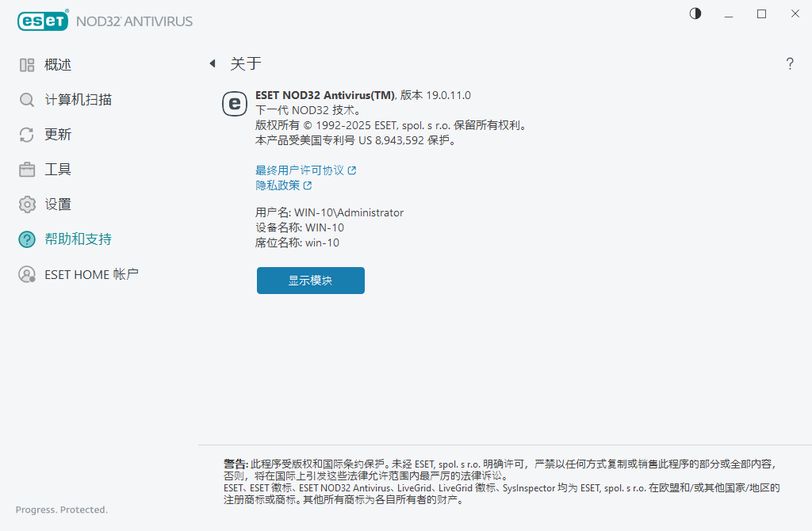The width and height of the screenshot is (812, 531).
Task: Toggle the dark mode contrast icon
Action: pyautogui.click(x=695, y=13)
